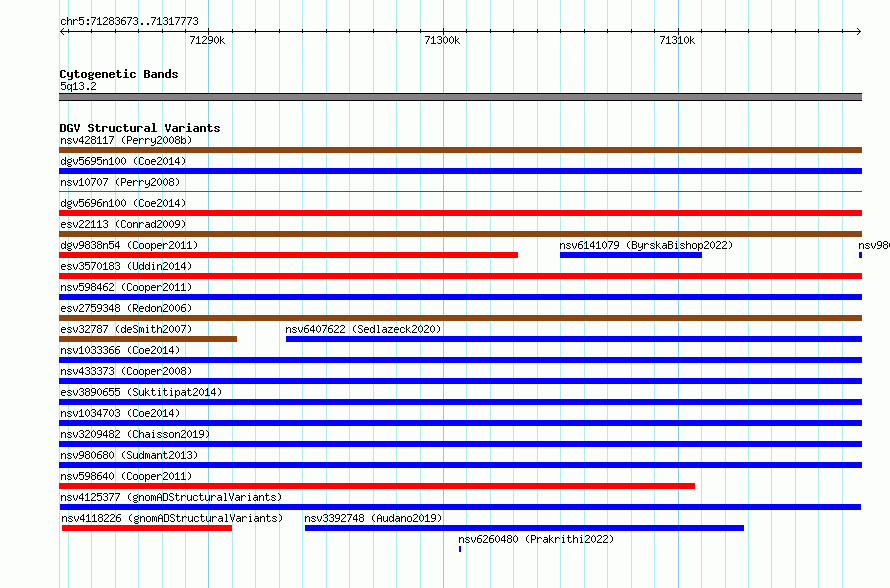This screenshot has width=890, height=588.
Task: Select the esv3570183 (Uddin2014) label
Action: (x=126, y=266)
